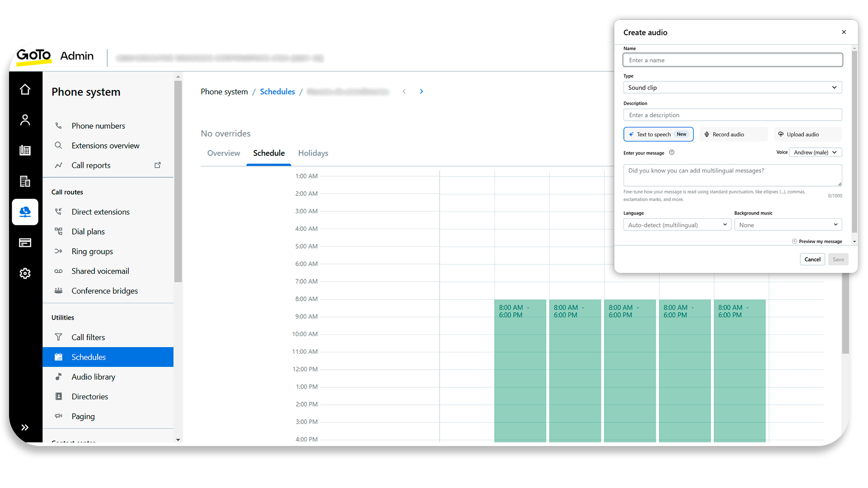Close the Create audio dialog
868x488 pixels.
844,32
